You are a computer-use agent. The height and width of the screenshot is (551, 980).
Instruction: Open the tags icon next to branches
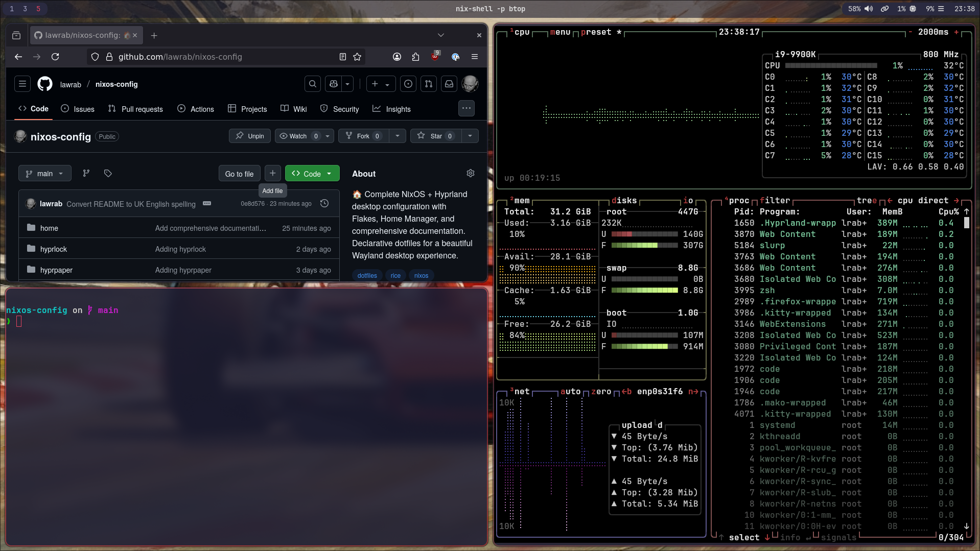pyautogui.click(x=108, y=174)
